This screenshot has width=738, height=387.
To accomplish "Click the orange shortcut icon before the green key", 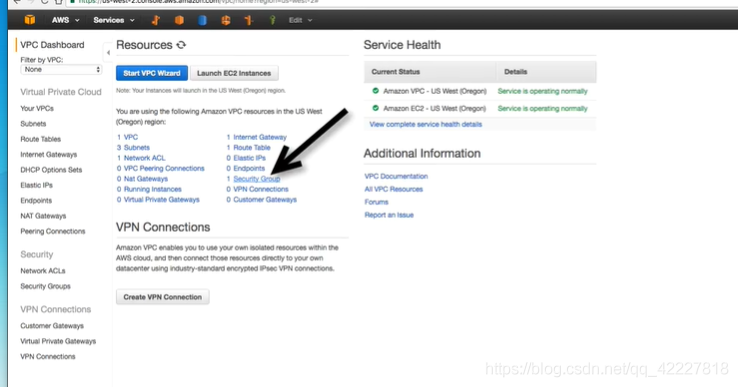I will click(x=249, y=20).
